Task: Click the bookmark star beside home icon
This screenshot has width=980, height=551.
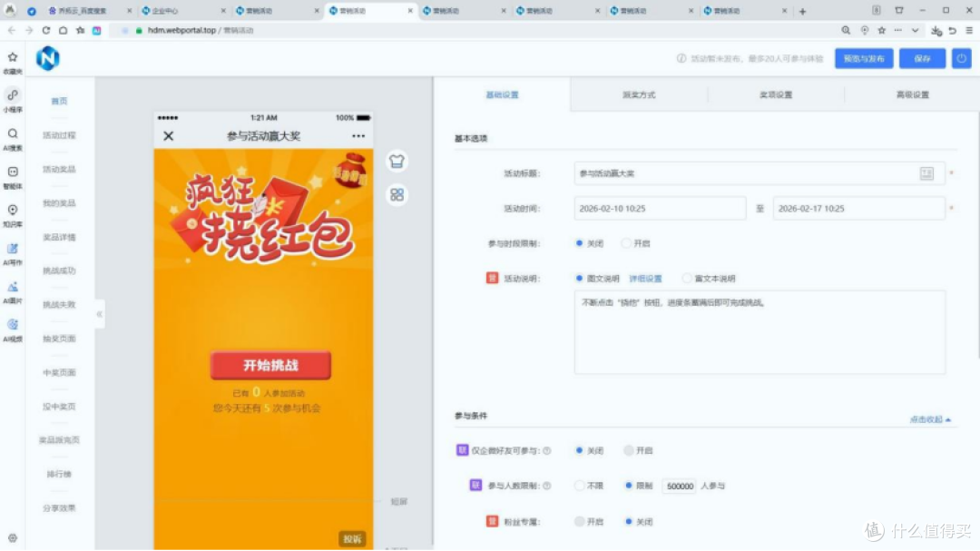Action: tap(81, 30)
